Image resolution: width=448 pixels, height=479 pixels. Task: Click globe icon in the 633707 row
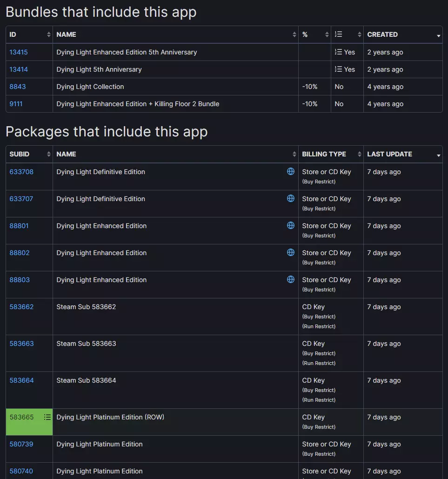point(291,198)
